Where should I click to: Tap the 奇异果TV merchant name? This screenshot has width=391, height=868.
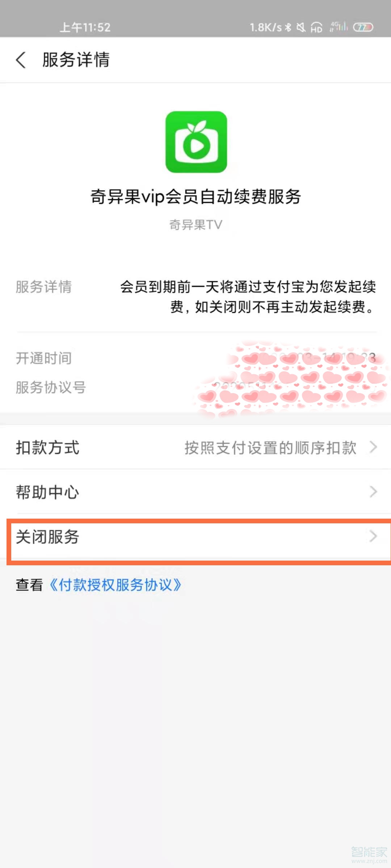(x=195, y=225)
